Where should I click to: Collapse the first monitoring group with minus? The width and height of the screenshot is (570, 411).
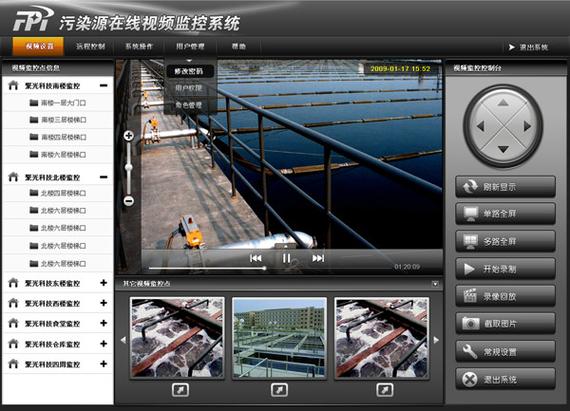(x=104, y=86)
